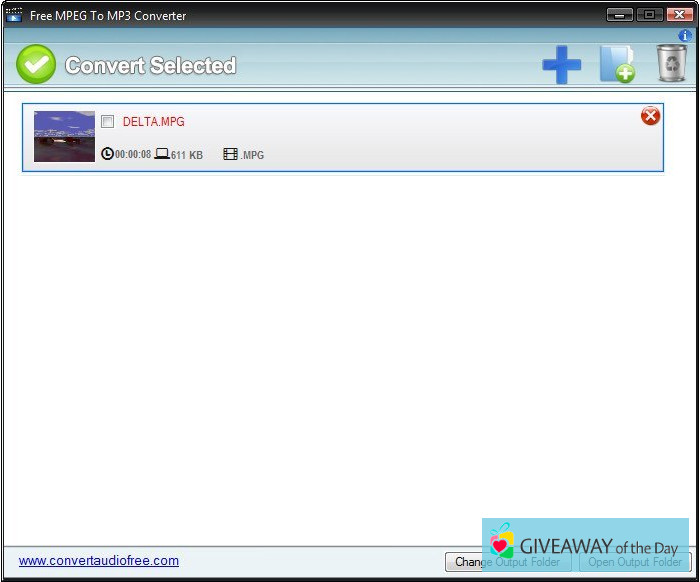The image size is (700, 582).
Task: Click the film strip format icon
Action: coord(231,154)
